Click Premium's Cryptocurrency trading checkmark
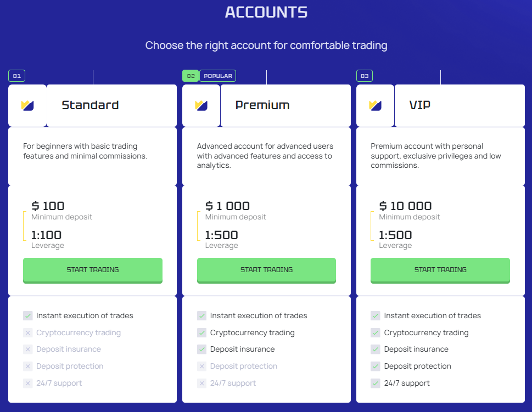This screenshot has width=532, height=412. (201, 333)
